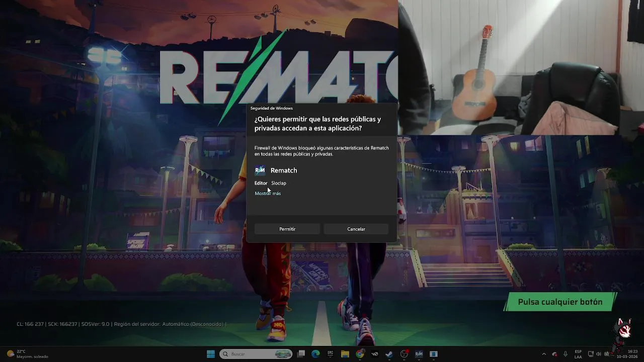Open the Windows Start menu
644x362 pixels.
211,354
